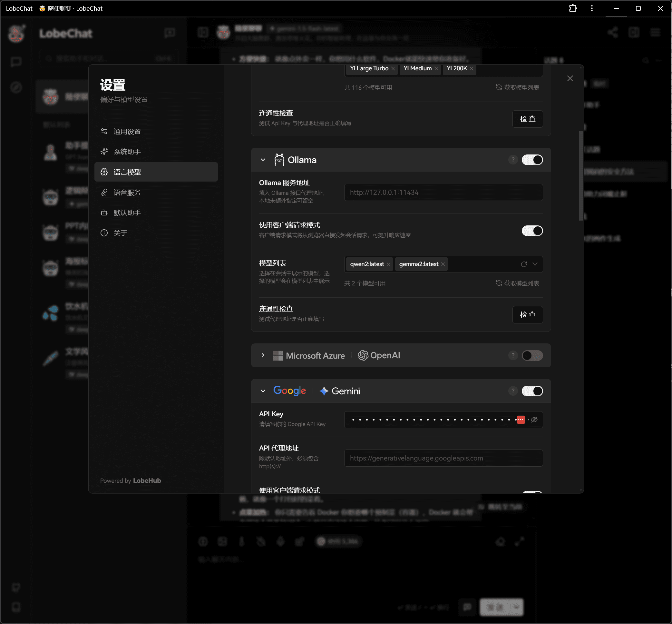Disable the Ollama provider switch
This screenshot has width=672, height=624.
tap(532, 160)
